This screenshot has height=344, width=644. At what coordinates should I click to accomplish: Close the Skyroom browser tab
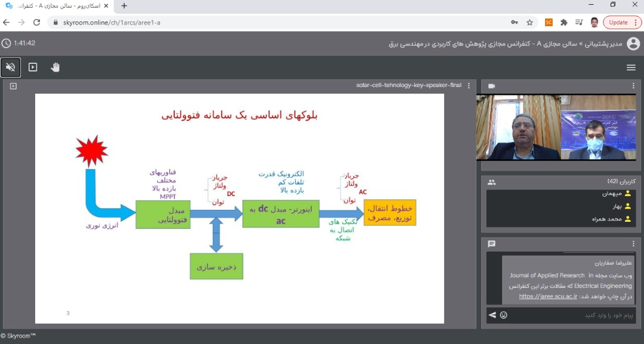106,6
